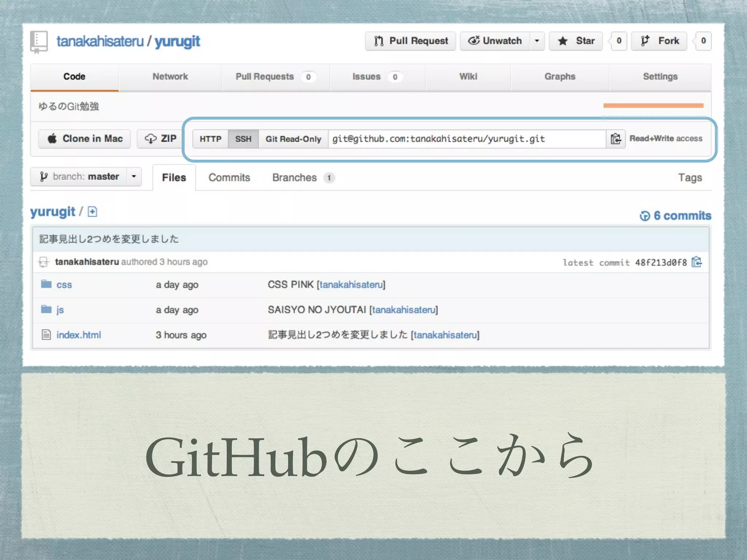The height and width of the screenshot is (560, 747).
Task: Open SAISYO NO JYOUTAI commit message
Action: [x=317, y=310]
